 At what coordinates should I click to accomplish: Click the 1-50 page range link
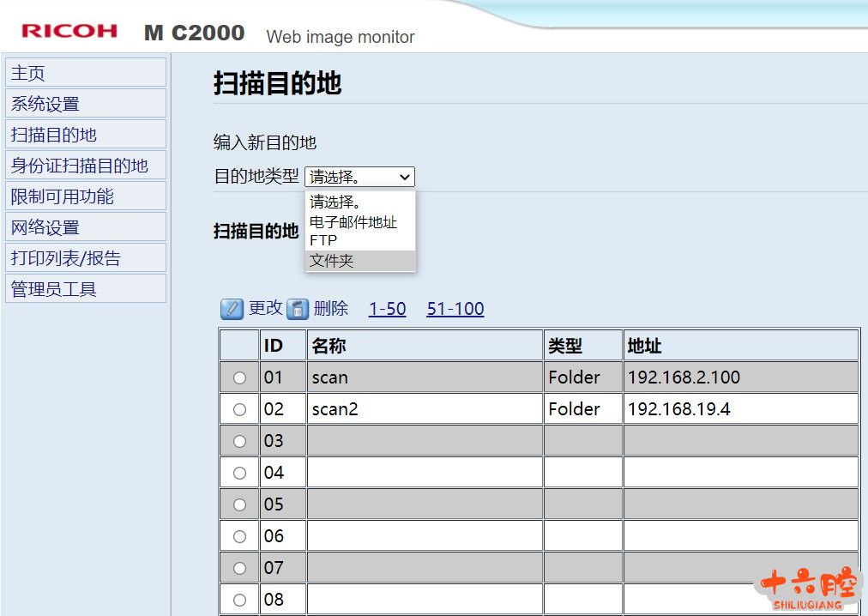point(387,309)
